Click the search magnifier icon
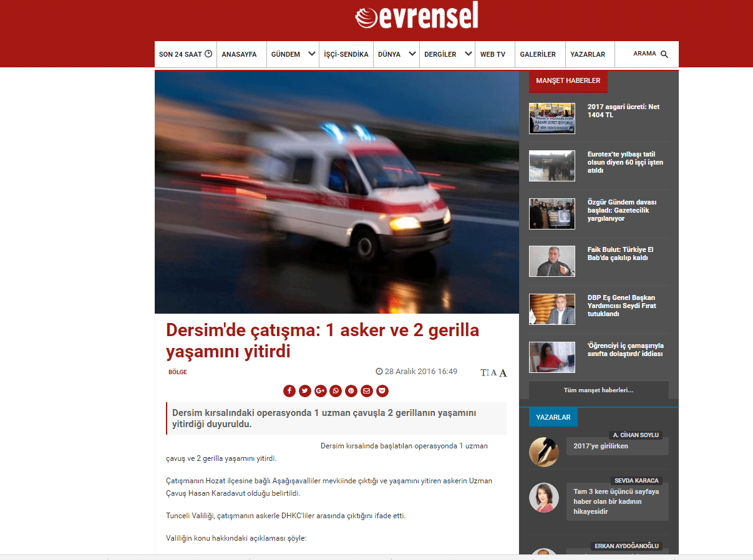753x560 pixels. [664, 54]
